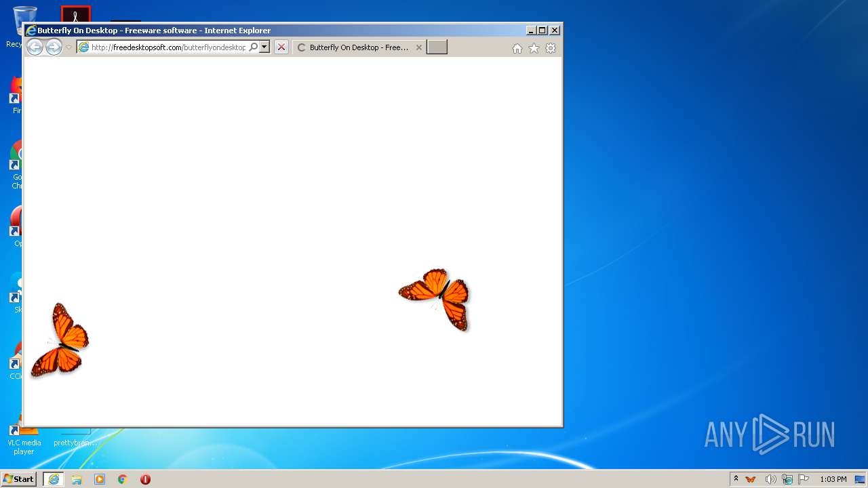Click the butterfly icon in system tray
Image resolution: width=868 pixels, height=488 pixels.
[751, 479]
